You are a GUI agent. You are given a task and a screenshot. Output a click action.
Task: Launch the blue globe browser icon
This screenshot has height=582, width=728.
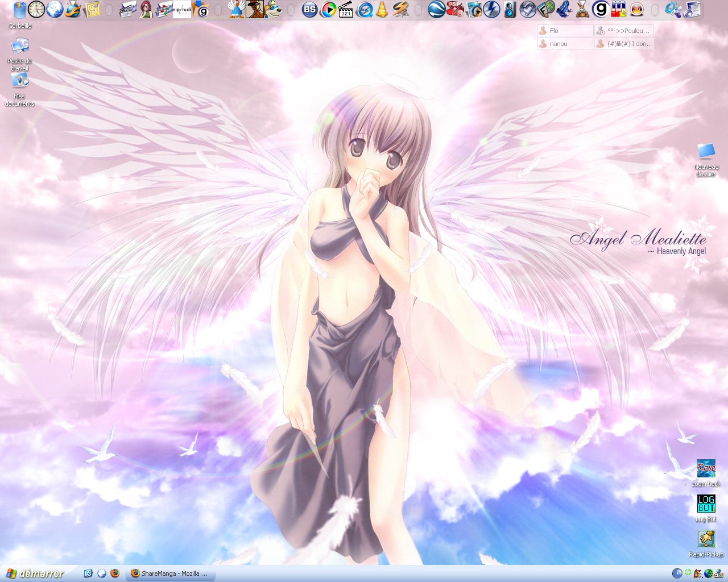point(55,9)
